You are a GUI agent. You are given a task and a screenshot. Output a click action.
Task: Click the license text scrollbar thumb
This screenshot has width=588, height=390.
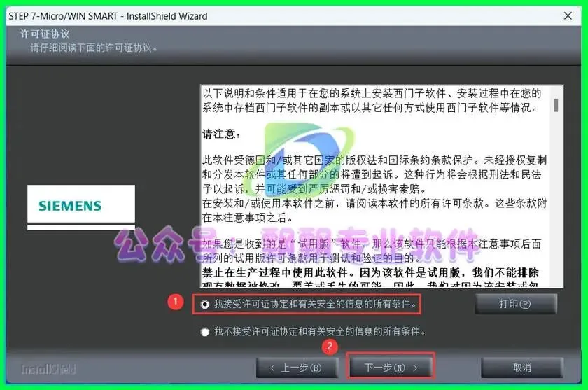pos(556,105)
